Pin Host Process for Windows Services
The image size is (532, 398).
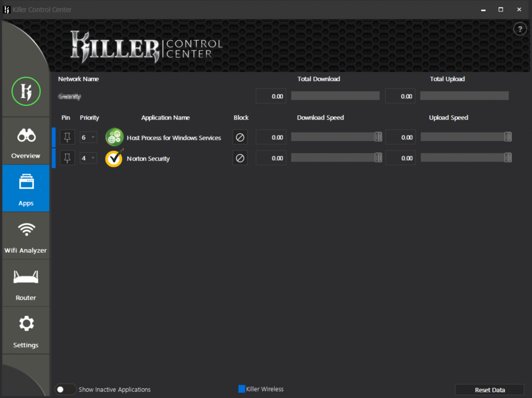[67, 137]
